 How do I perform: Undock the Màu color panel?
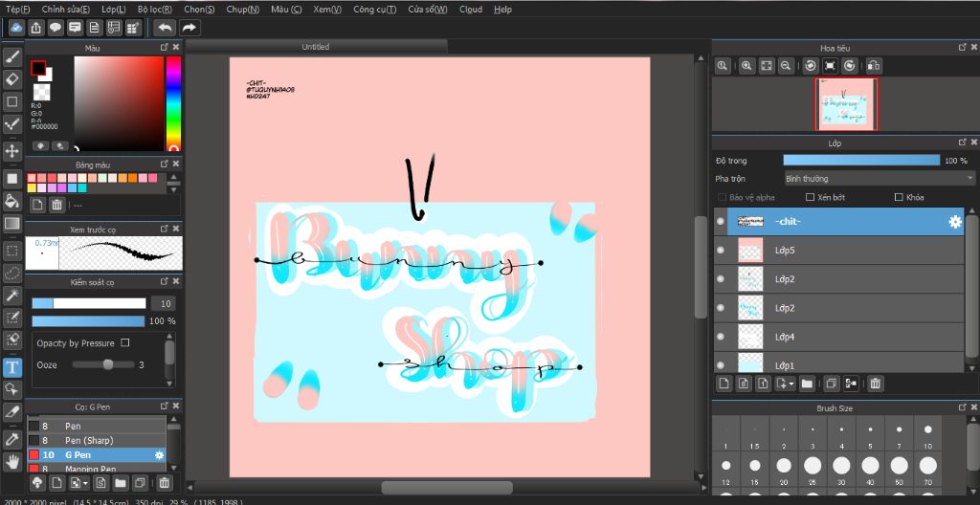tap(164, 48)
